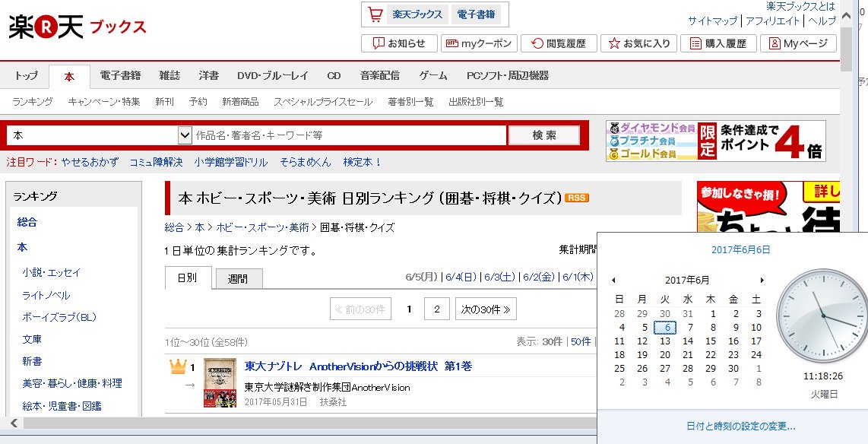868x444 pixels.
Task: Select the 電子書籍 navigation tab
Action: click(120, 76)
